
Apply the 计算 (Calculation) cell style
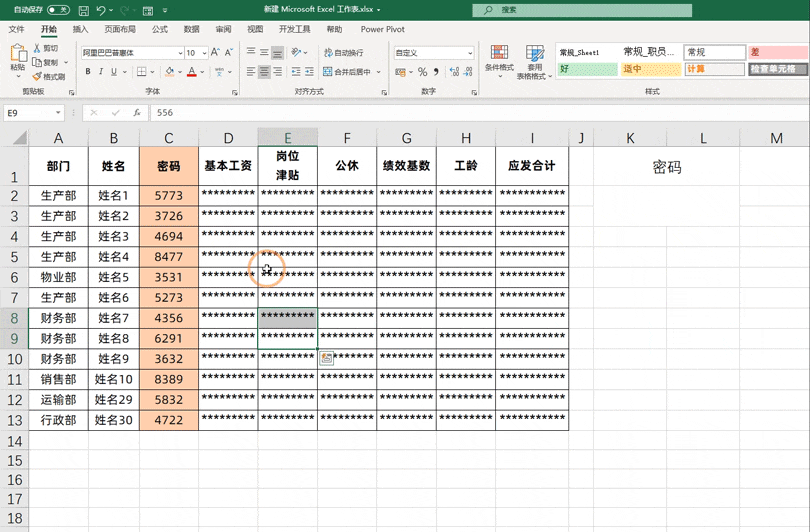715,69
